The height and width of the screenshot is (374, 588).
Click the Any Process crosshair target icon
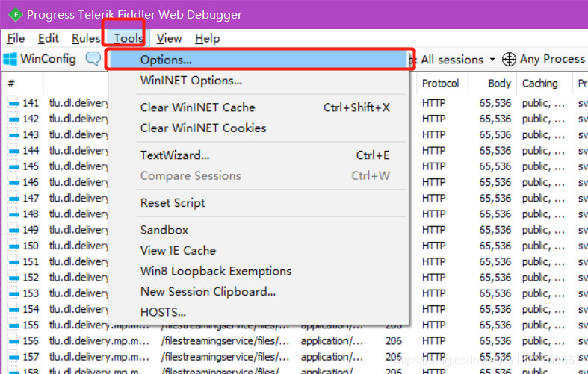point(509,59)
